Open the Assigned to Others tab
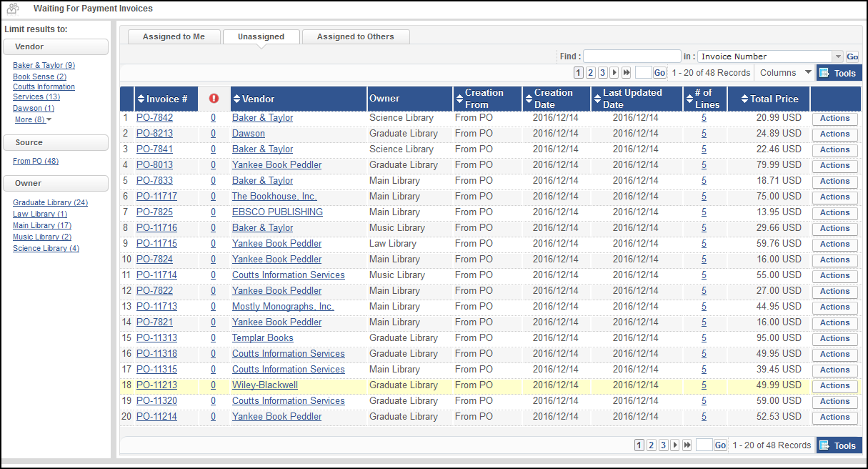The height and width of the screenshot is (469, 868). click(x=356, y=36)
